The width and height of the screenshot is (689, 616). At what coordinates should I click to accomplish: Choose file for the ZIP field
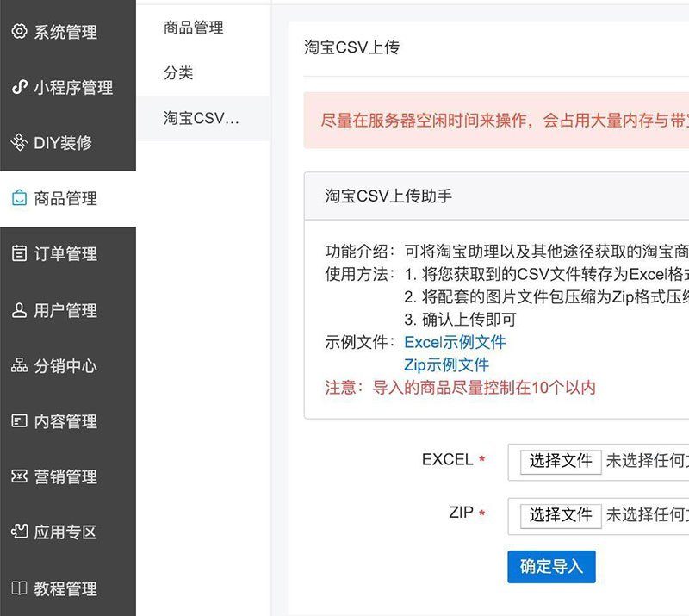[x=561, y=515]
